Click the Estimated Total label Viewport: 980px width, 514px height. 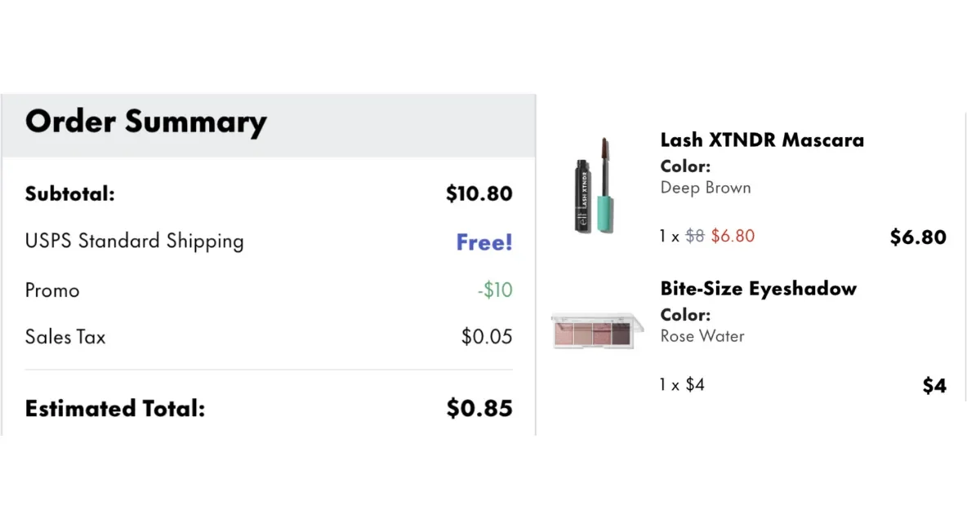coord(115,409)
